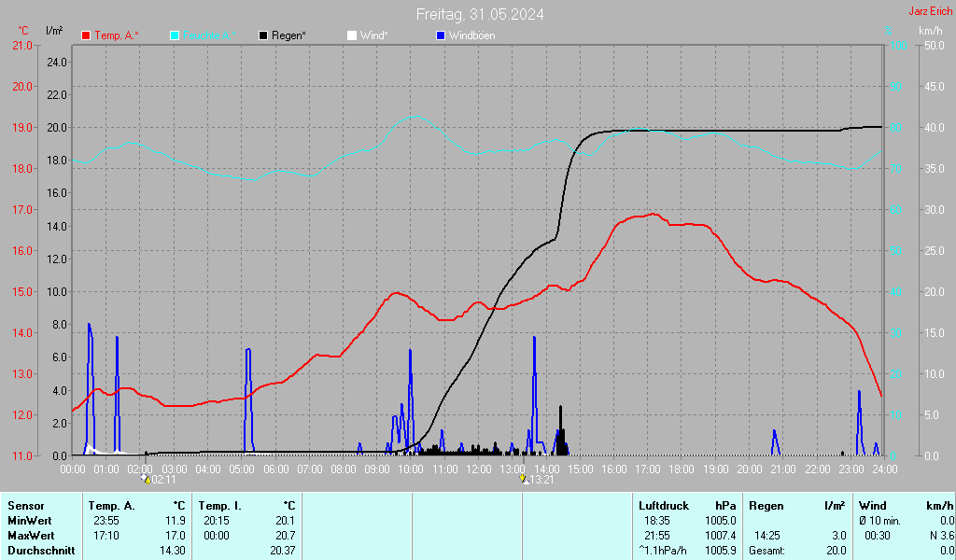Click the '13:21' moon event time label
The height and width of the screenshot is (560, 956).
coord(542,480)
